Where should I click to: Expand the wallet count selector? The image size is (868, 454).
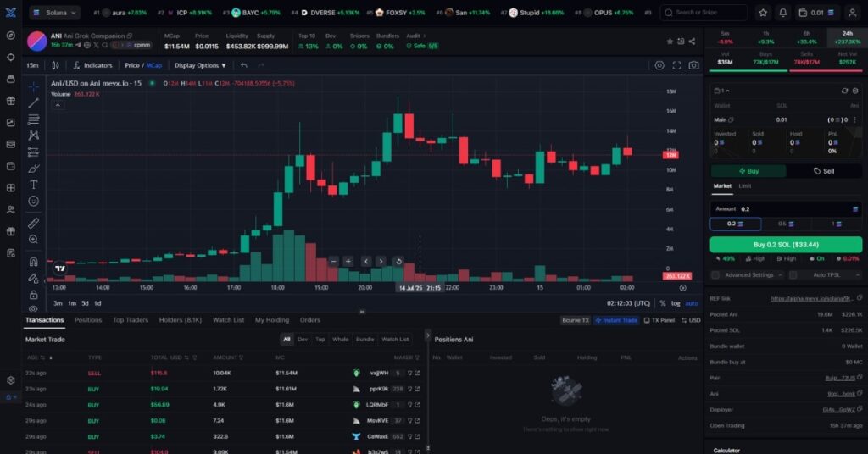722,91
